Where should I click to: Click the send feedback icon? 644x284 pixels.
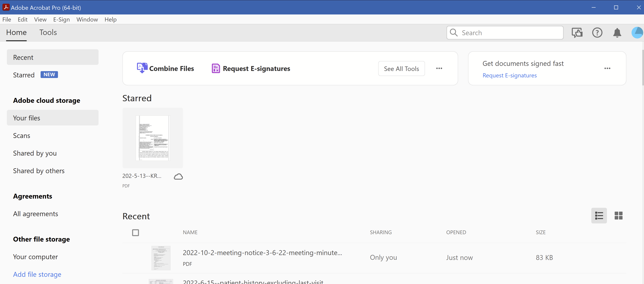[x=577, y=33]
